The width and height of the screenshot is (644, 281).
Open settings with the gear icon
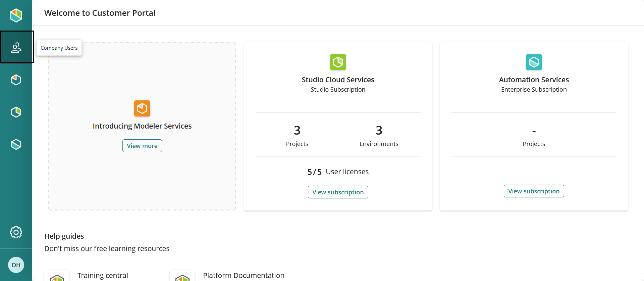[x=16, y=232]
